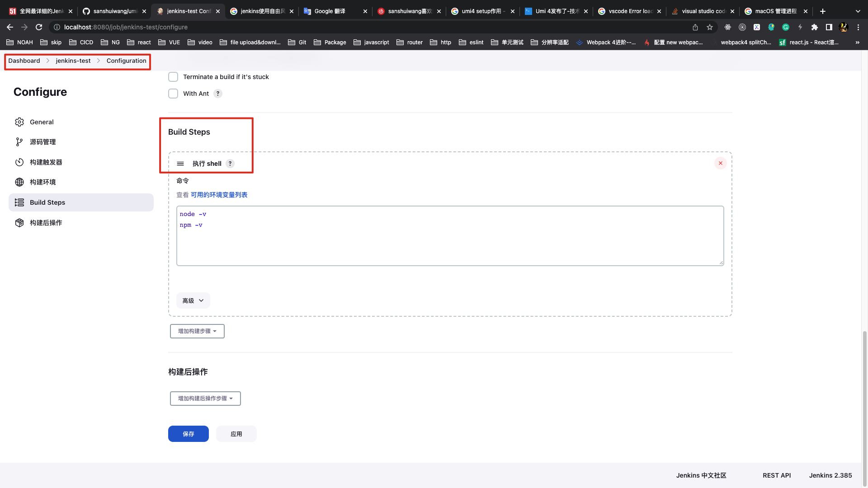The image size is (868, 488).
Task: Enable Terminate a build if it's stuck
Action: pos(173,77)
